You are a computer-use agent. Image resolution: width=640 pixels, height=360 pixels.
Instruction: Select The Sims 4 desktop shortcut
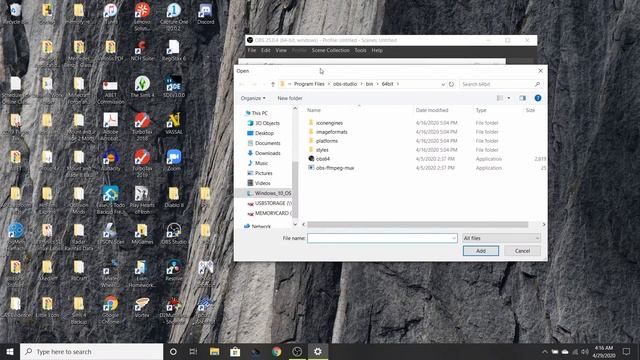tap(142, 87)
